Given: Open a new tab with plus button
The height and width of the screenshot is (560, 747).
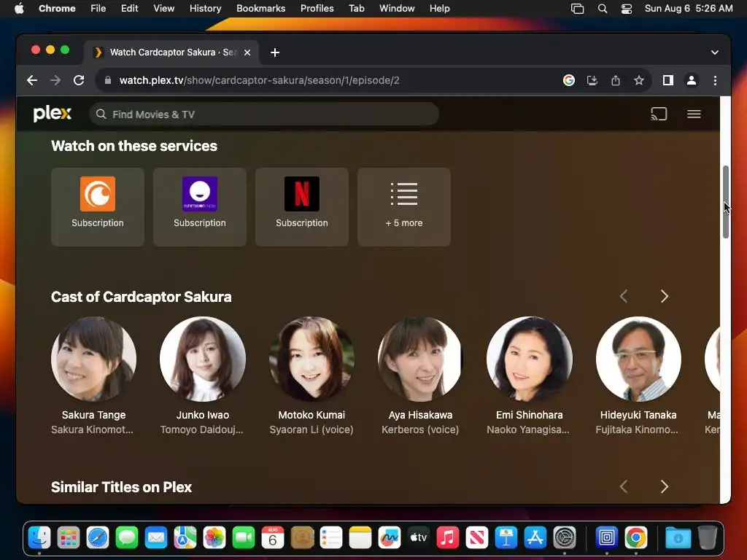Looking at the screenshot, I should [275, 52].
